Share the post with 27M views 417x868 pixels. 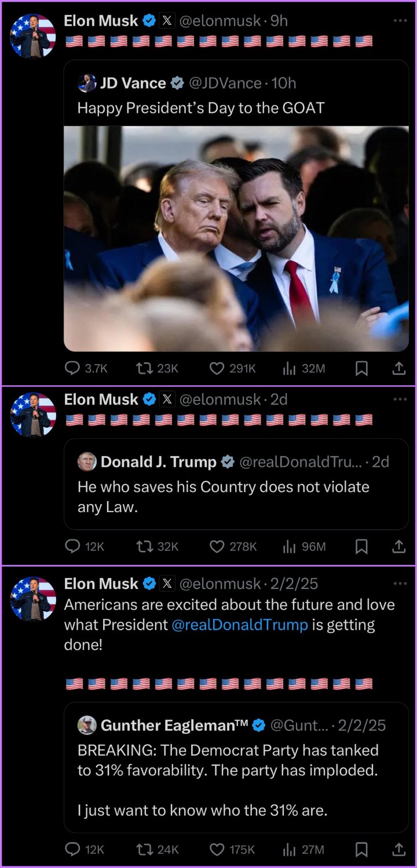point(399,849)
